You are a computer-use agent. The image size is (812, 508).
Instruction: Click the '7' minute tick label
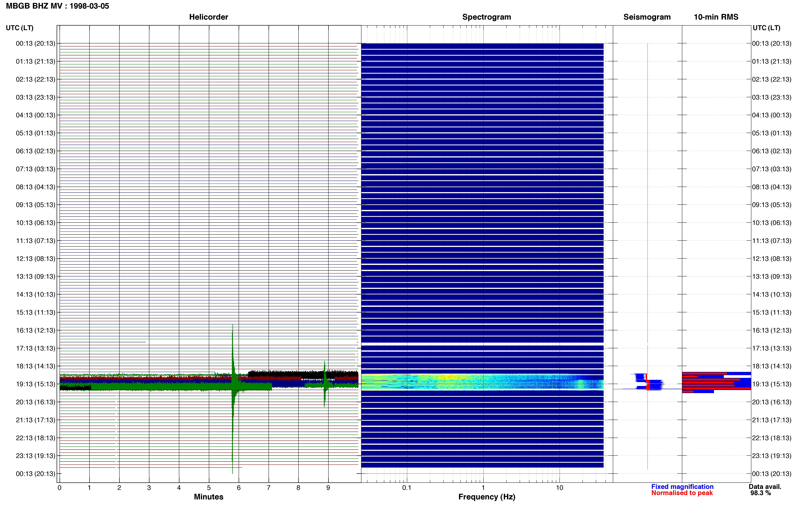click(269, 487)
